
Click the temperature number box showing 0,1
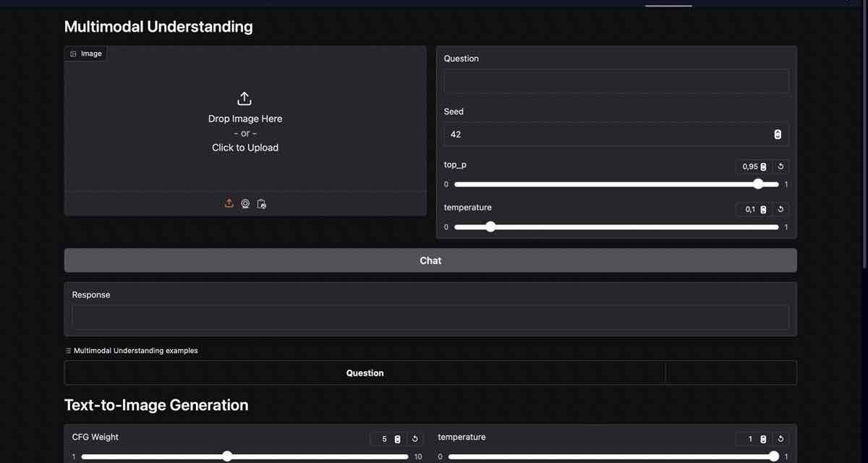753,209
